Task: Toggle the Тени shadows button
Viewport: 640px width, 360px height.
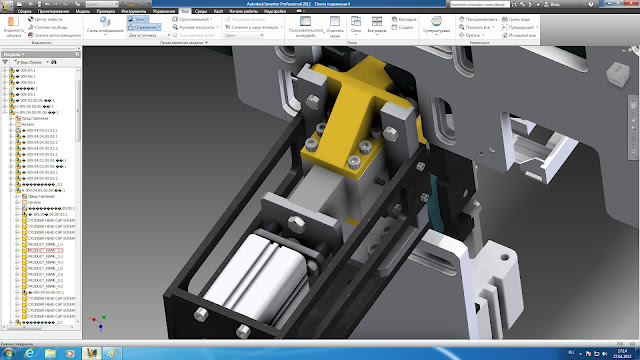Action: coord(138,19)
